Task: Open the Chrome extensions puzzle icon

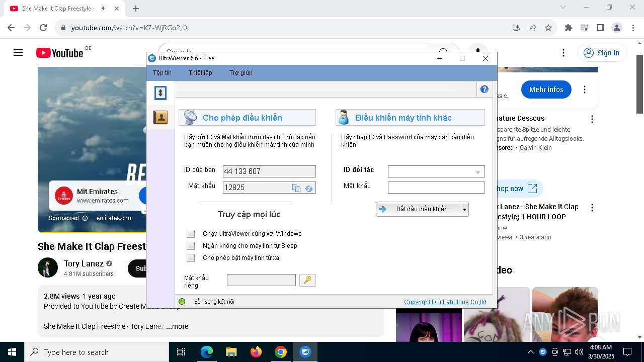Action: pos(569,28)
